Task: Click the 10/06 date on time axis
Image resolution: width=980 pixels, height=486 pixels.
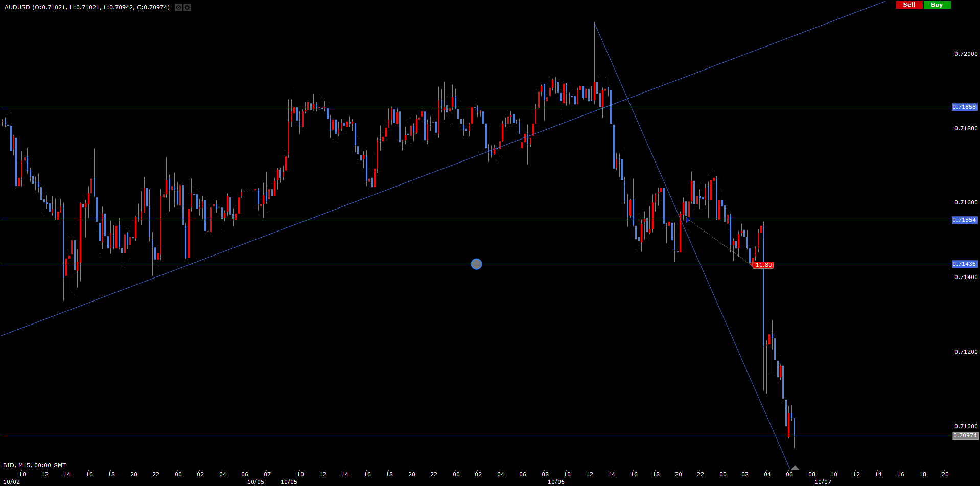Action: click(556, 482)
